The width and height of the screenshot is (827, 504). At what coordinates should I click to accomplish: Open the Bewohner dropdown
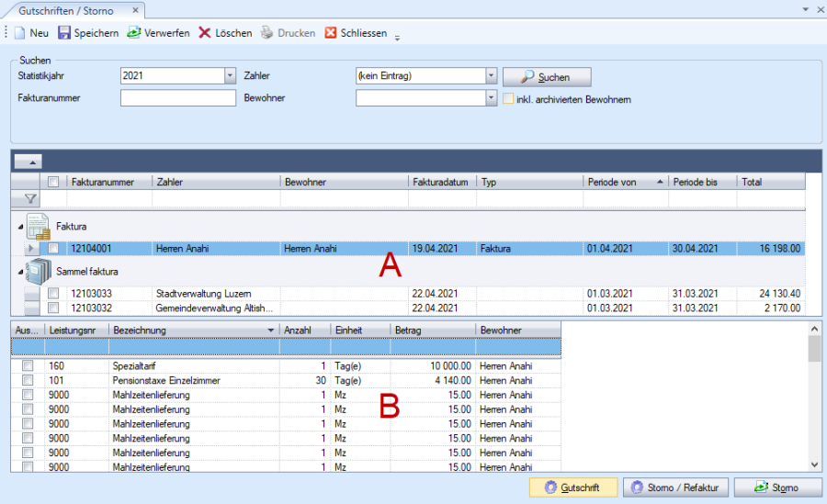point(491,98)
